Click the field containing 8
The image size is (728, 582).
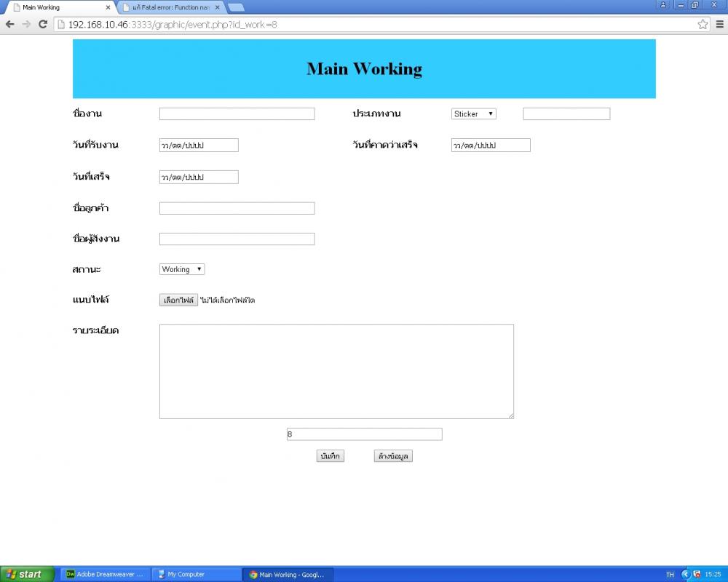click(365, 434)
